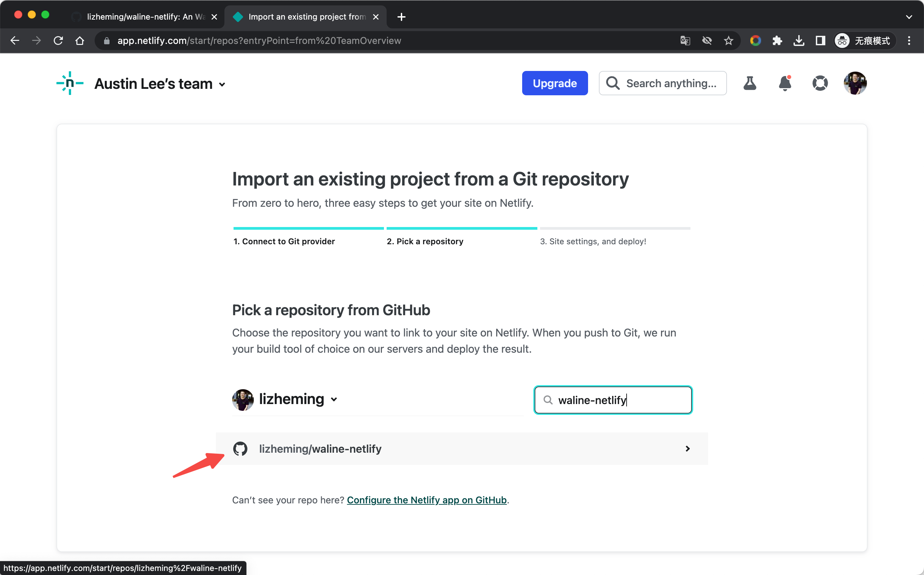The image size is (924, 575).
Task: Open the Chrome downloads icon
Action: click(x=799, y=40)
